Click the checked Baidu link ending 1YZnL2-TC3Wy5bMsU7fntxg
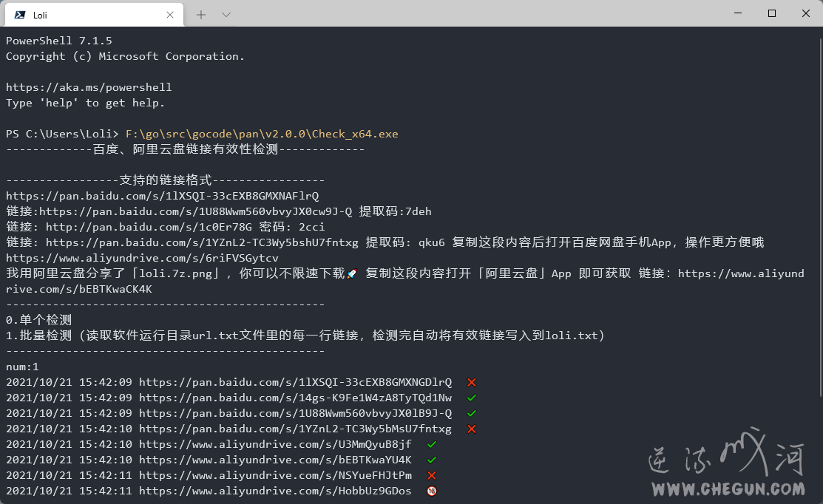This screenshot has width=823, height=504. point(296,429)
